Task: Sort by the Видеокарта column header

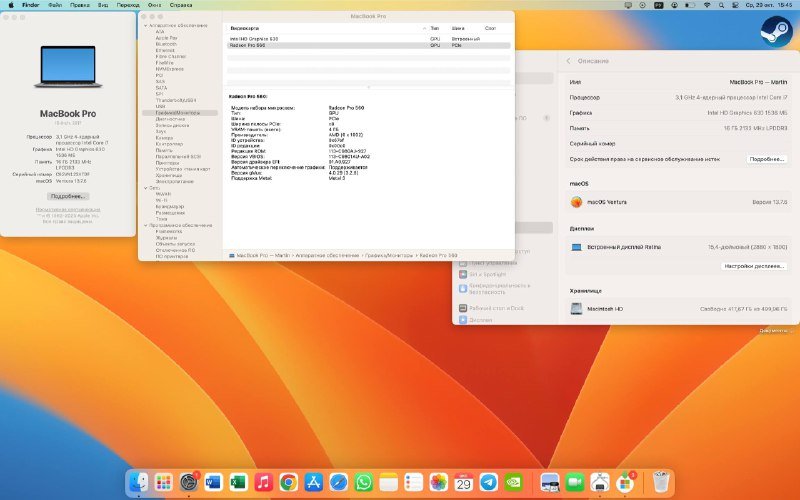Action: [x=244, y=29]
